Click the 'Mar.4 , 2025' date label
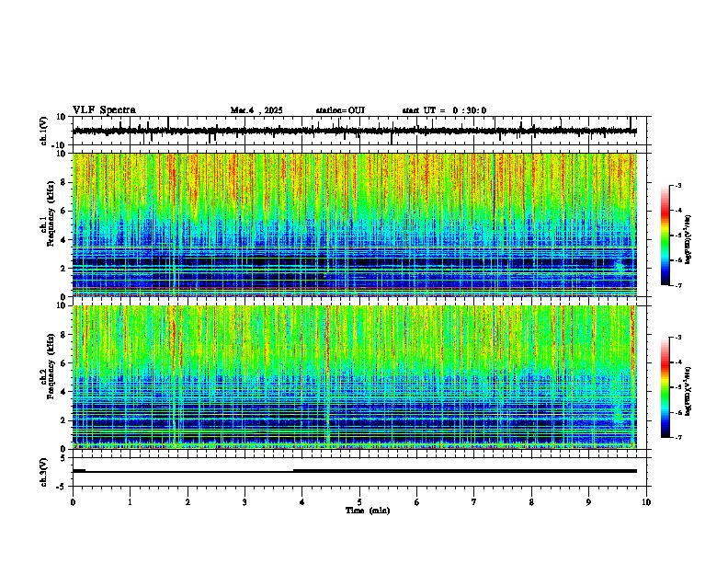The image size is (728, 563). pos(256,110)
